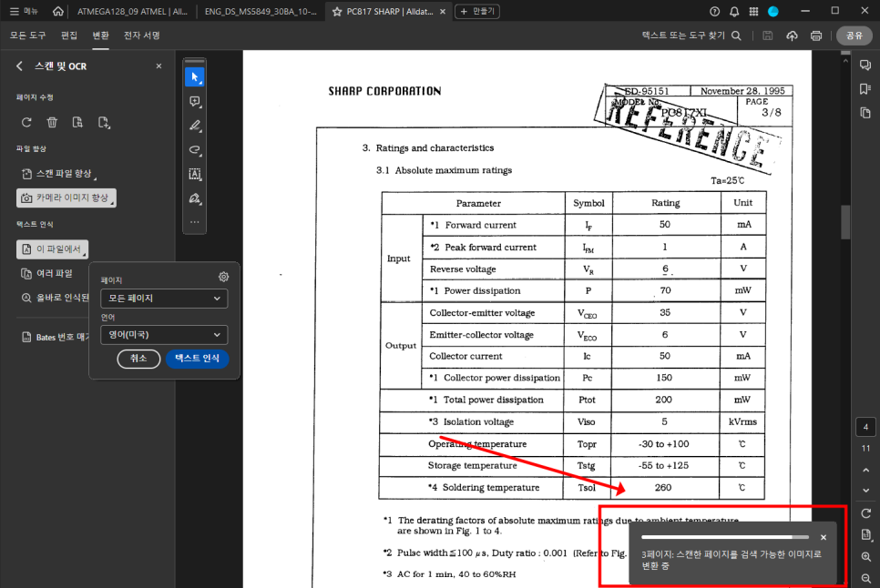Image resolution: width=880 pixels, height=588 pixels.
Task: Expand the 이 파일에서 text recognition option
Action: point(52,248)
